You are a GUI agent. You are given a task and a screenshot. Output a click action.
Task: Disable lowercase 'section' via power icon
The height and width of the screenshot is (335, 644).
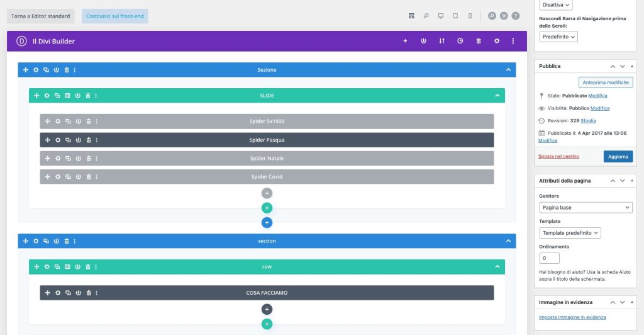click(56, 241)
